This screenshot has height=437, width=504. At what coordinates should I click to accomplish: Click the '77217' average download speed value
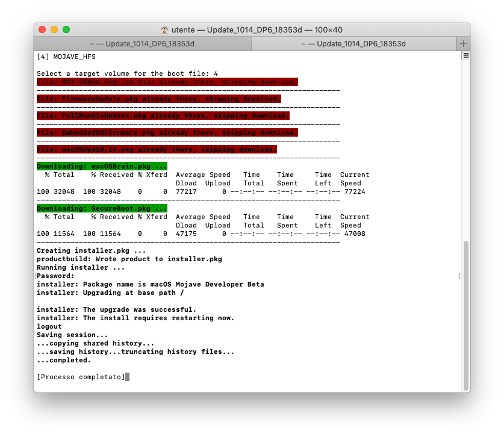click(186, 191)
